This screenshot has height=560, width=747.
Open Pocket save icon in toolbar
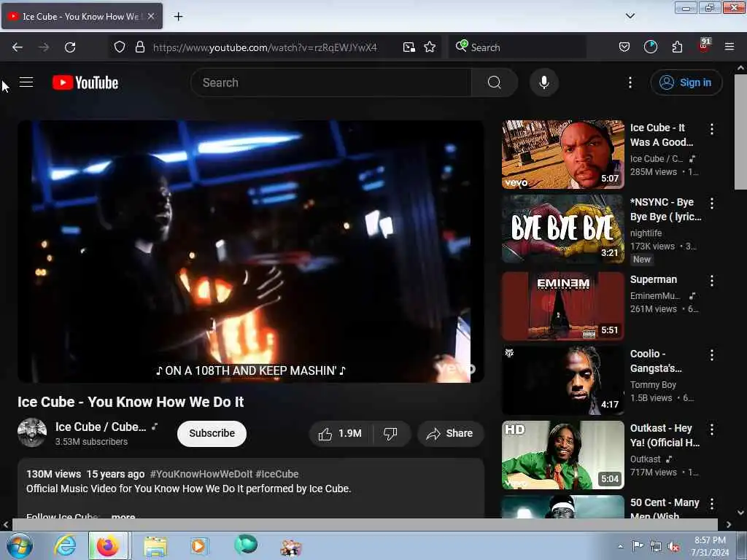624,47
